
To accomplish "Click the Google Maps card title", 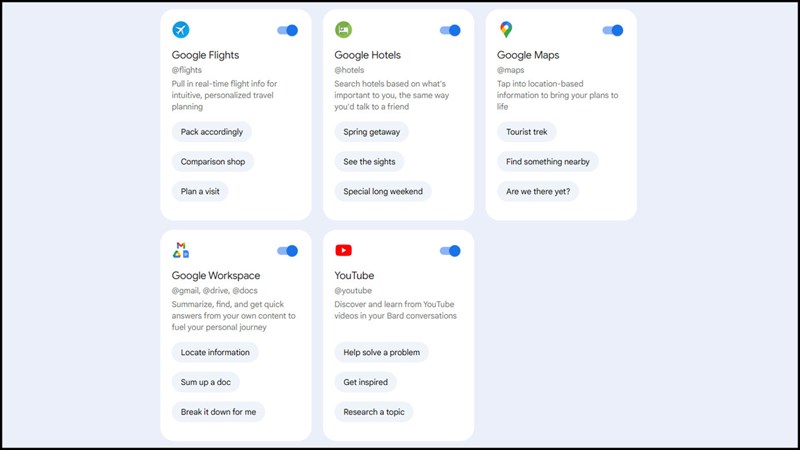I will point(528,55).
